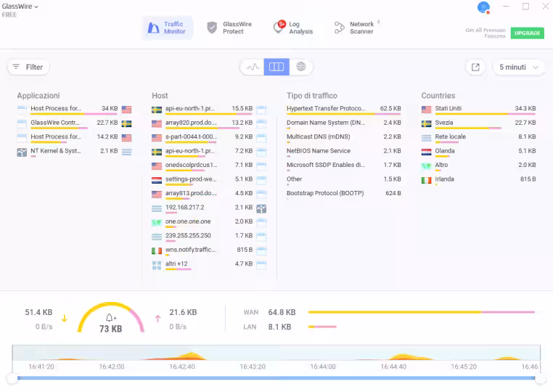Click the left timeline slider handle
This screenshot has height=392, width=553.
(x=12, y=378)
